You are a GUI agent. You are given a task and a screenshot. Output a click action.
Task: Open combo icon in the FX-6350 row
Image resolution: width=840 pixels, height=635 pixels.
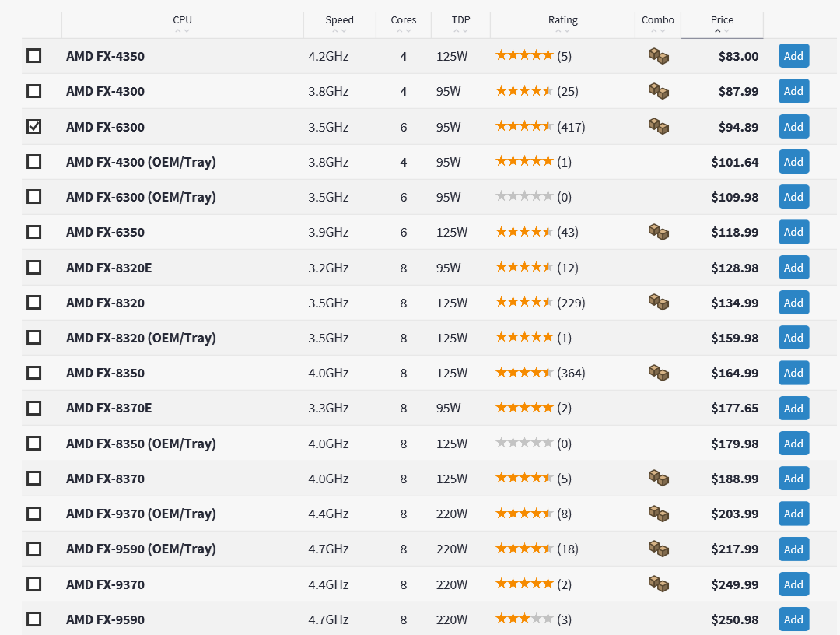pyautogui.click(x=658, y=232)
